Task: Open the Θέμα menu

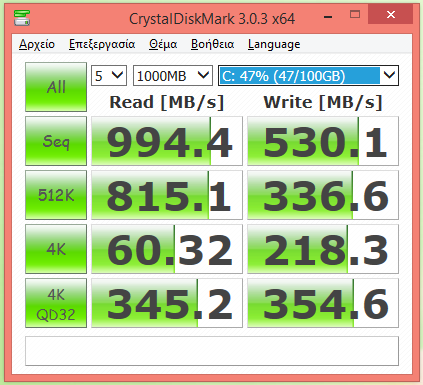Action: pyautogui.click(x=163, y=44)
